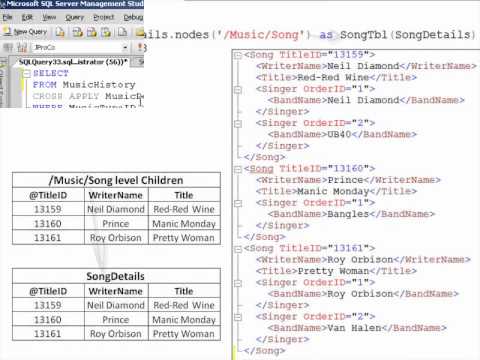Click Roy Orbison in the SongDetails table

coord(116,334)
